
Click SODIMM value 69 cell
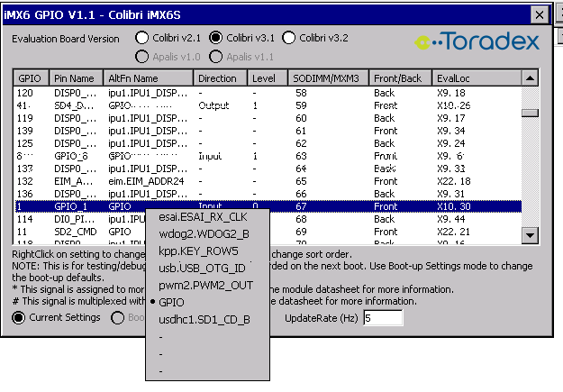pos(301,232)
